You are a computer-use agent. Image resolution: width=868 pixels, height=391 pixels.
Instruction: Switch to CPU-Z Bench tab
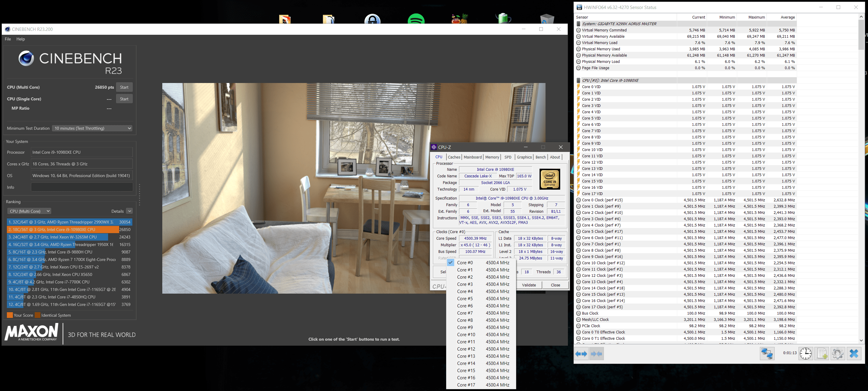pos(540,157)
